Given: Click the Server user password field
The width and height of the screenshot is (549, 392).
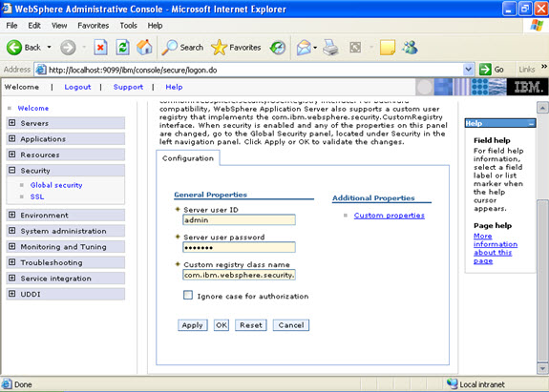Looking at the screenshot, I should click(x=239, y=247).
